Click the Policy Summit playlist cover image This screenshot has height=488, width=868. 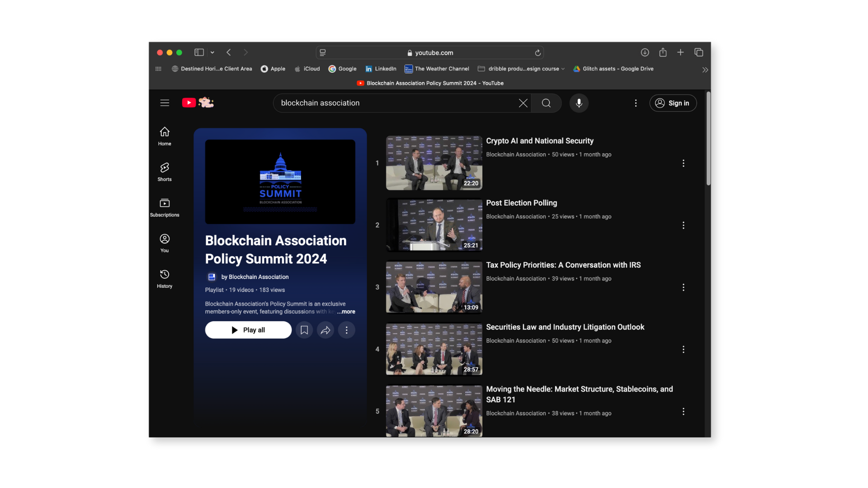tap(280, 182)
